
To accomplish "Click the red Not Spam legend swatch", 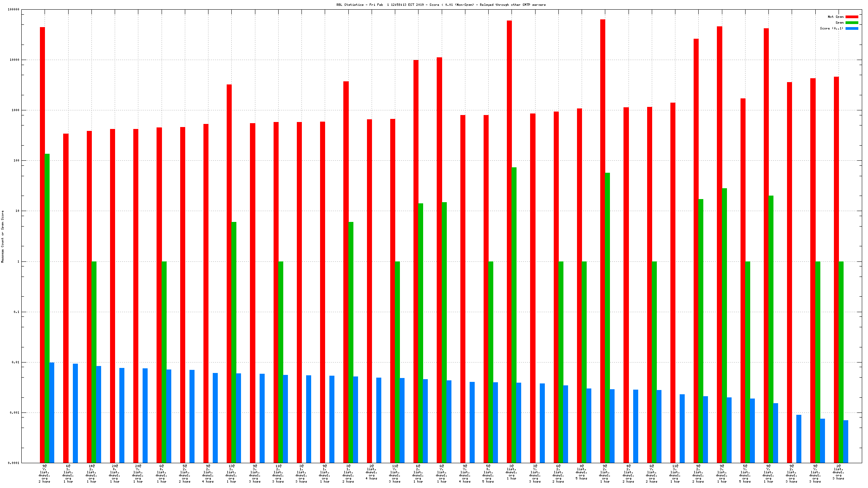I will point(851,17).
